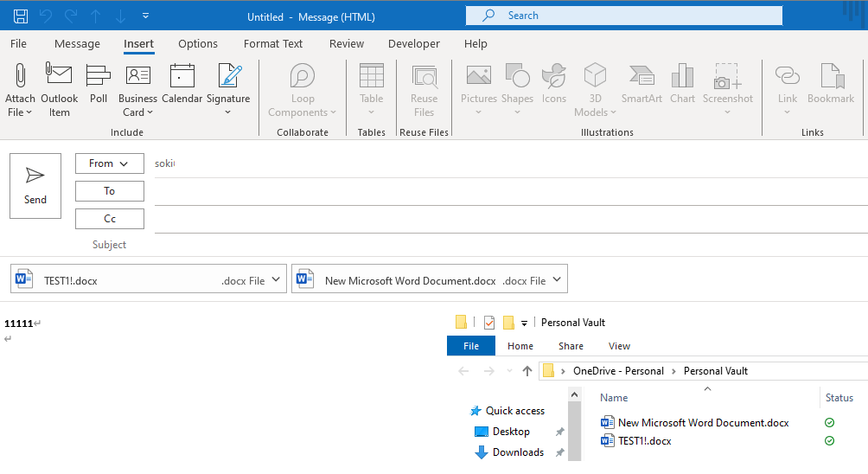Viewport: 868px width, 474px height.
Task: Open the Link insert menu
Action: point(788,90)
